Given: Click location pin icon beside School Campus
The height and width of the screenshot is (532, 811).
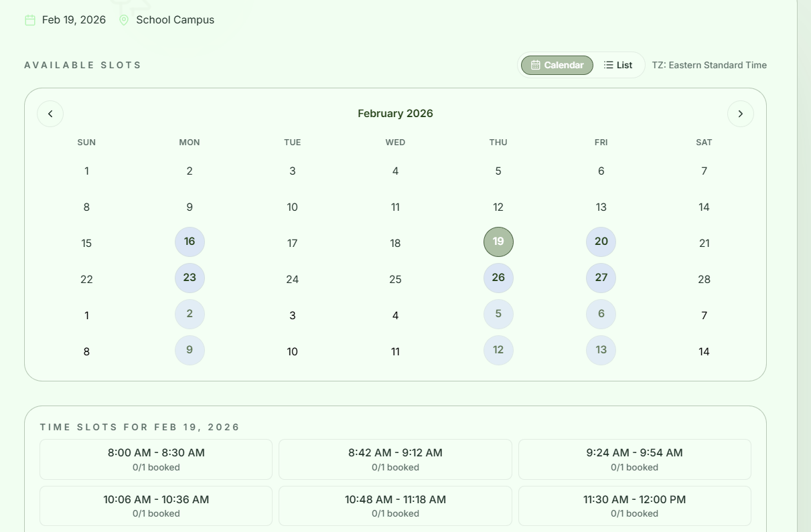Looking at the screenshot, I should coord(124,20).
